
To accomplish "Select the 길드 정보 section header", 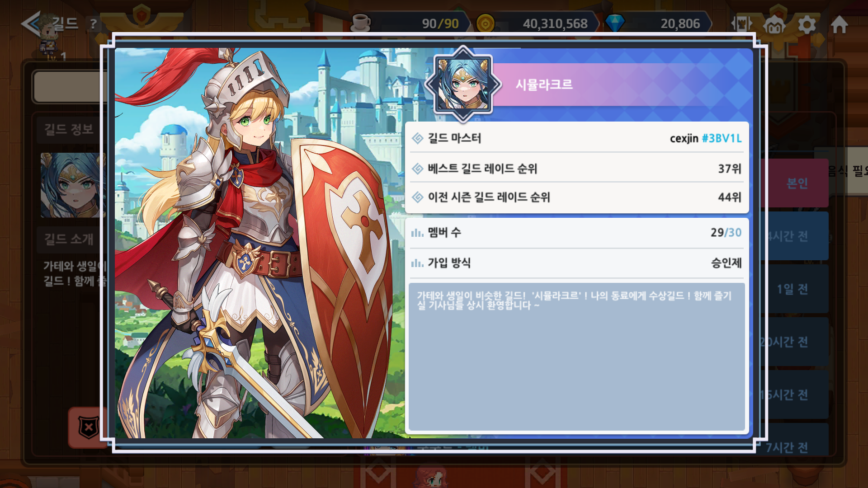I will click(69, 130).
